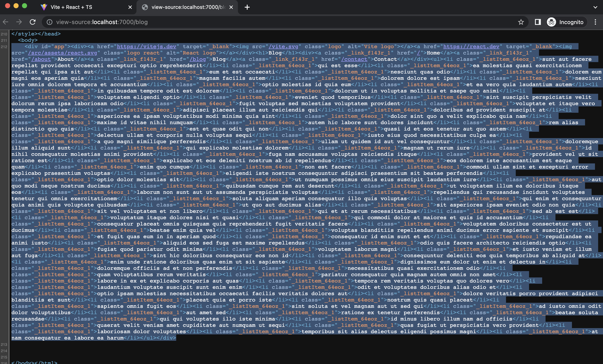The width and height of the screenshot is (603, 364).
Task: Click line number 211
Action: tap(4, 40)
